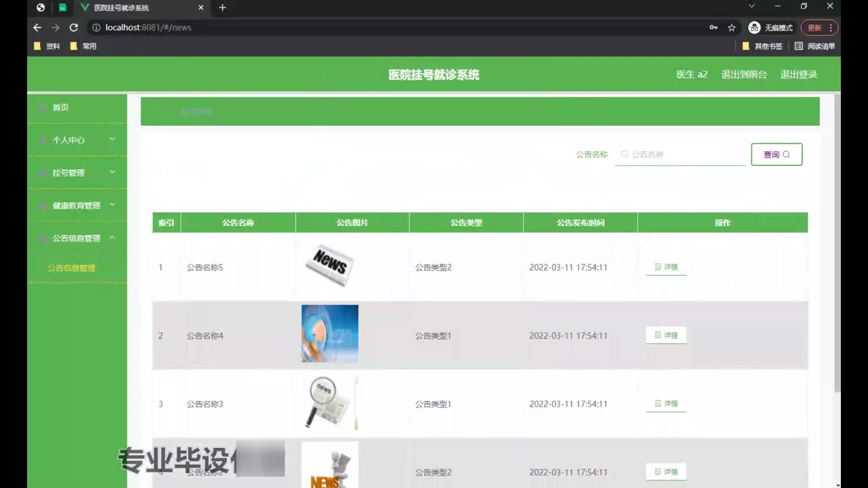Click the news thumbnail for 公告名称4
Viewport: 868px width, 488px height.
330,333
